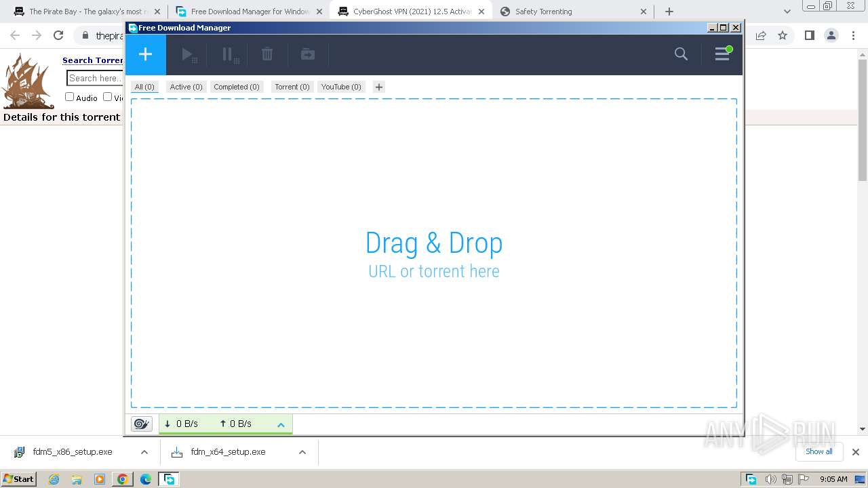Switch to the Active (0) filter

(186, 87)
